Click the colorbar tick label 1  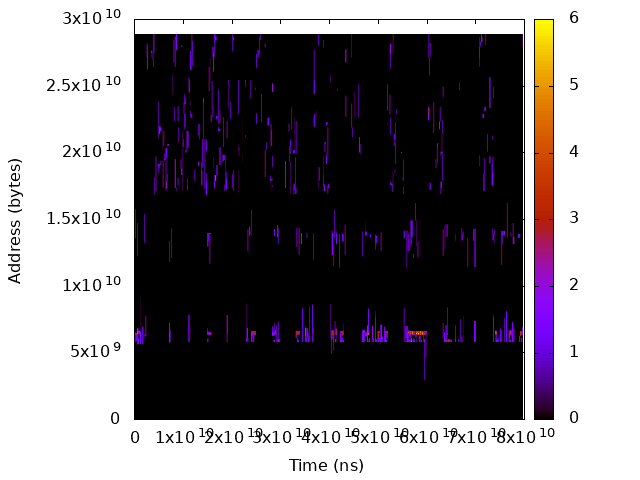pos(574,351)
